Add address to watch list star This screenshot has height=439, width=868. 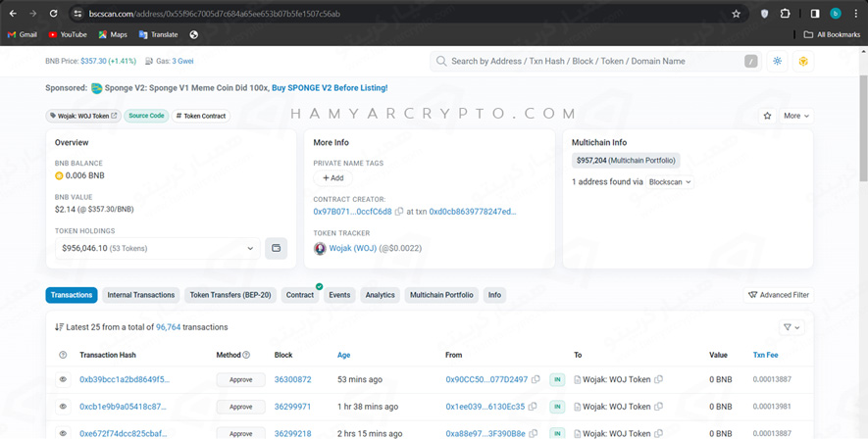point(767,116)
